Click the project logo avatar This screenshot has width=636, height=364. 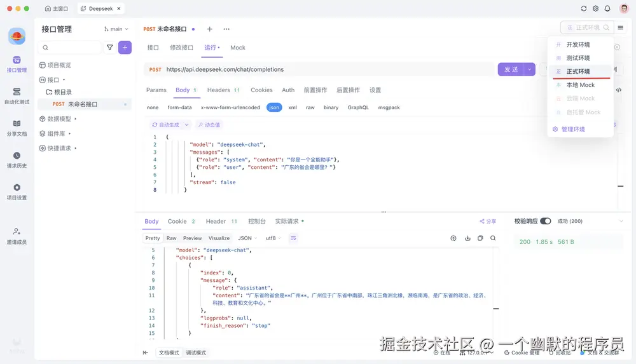[x=17, y=36]
